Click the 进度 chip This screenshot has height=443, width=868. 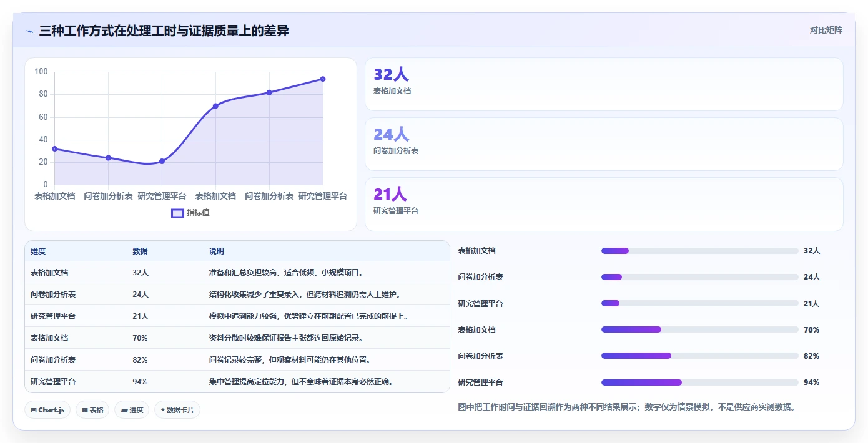(132, 410)
